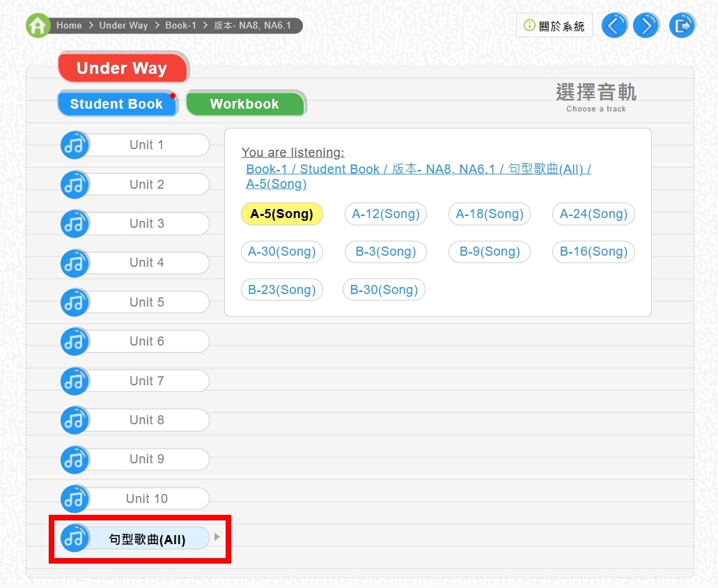
Task: Open Unit 3 track list
Action: (146, 224)
